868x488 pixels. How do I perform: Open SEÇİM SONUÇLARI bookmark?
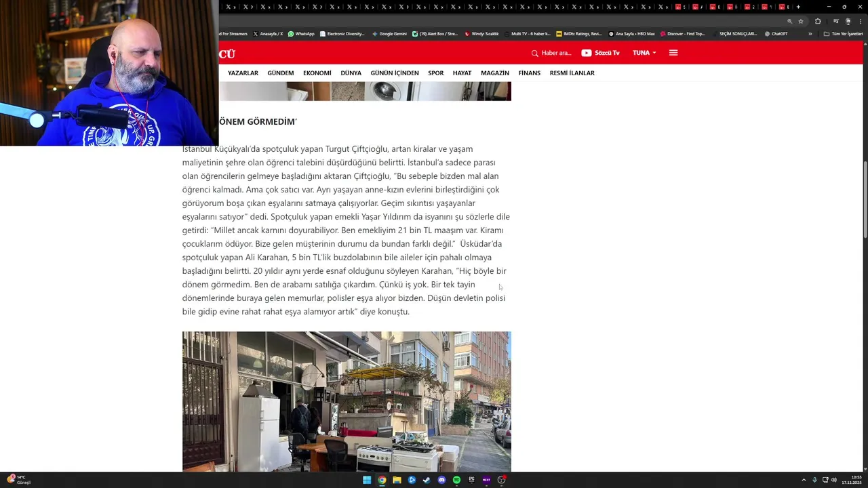click(x=734, y=34)
